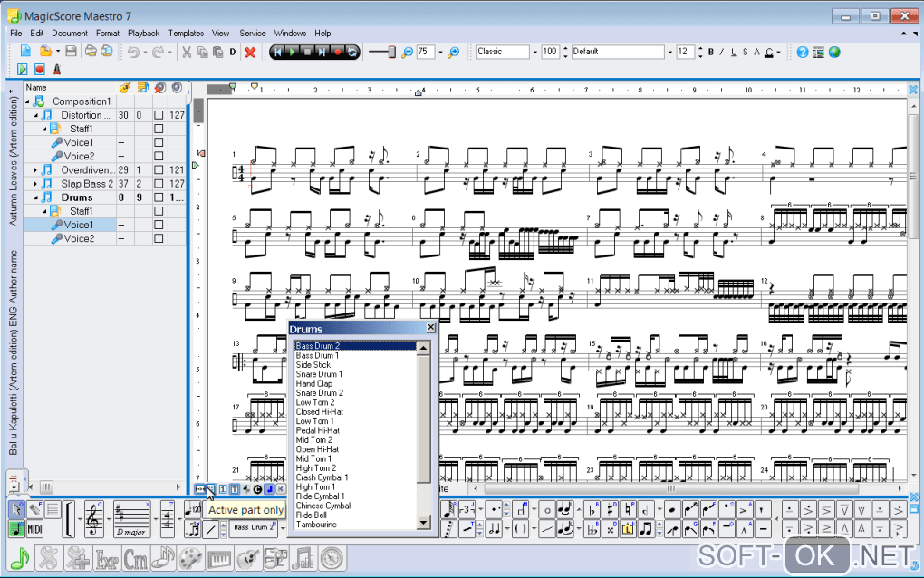Toggle checkbox for Slap Bass 2 track
This screenshot has height=578, width=924.
pyautogui.click(x=159, y=183)
